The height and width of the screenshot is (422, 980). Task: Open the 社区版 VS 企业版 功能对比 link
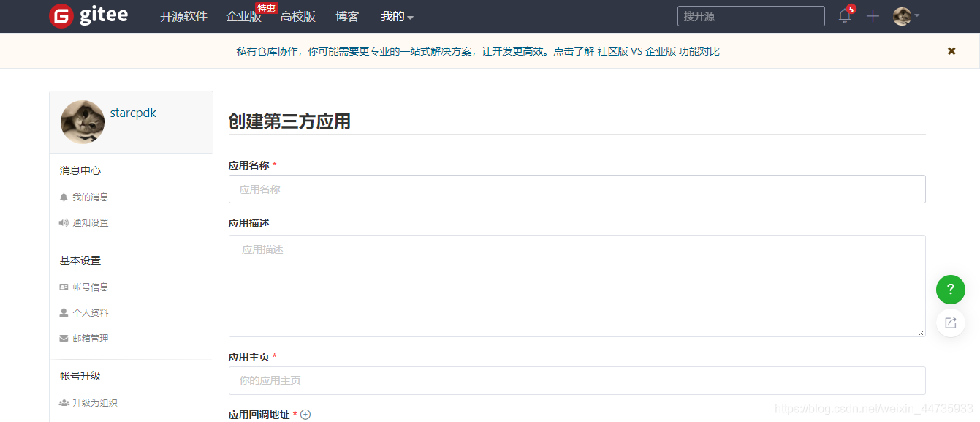(658, 51)
